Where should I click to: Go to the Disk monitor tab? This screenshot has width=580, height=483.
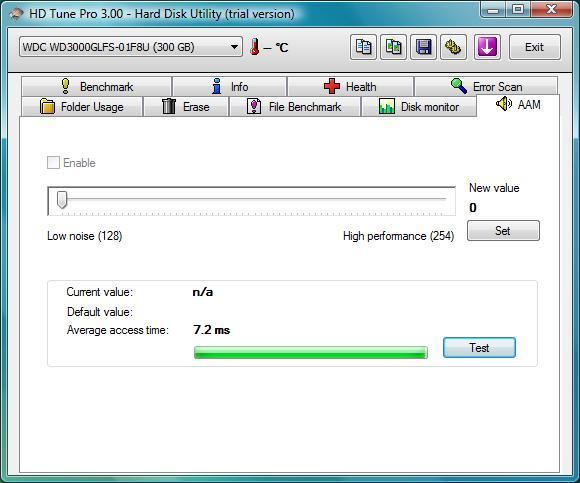[419, 107]
